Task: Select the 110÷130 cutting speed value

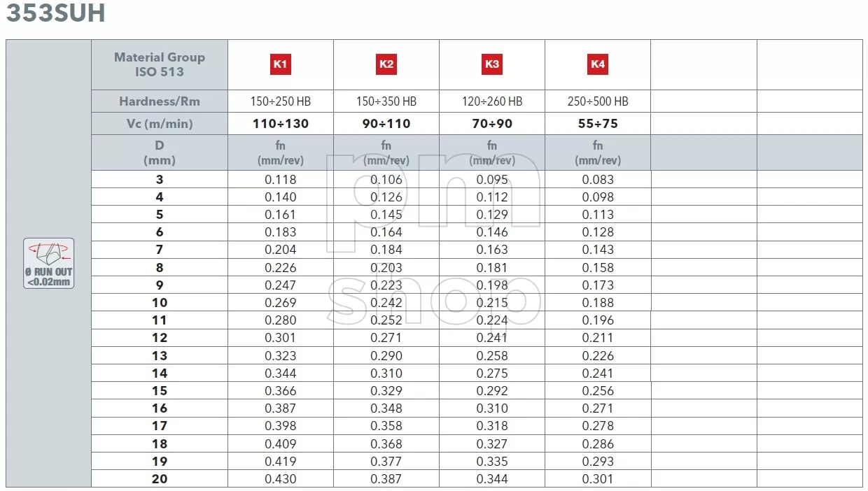Action: tap(281, 124)
